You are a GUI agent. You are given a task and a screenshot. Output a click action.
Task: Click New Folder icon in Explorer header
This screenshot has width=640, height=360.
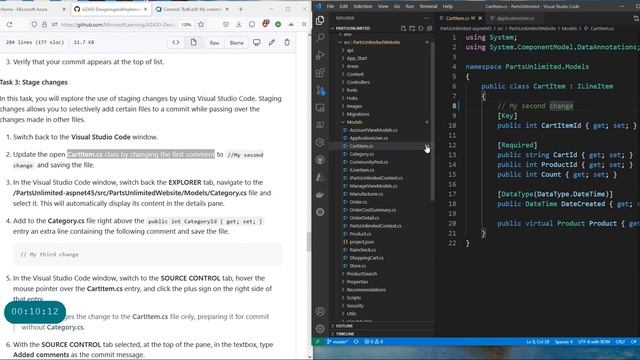(412, 28)
